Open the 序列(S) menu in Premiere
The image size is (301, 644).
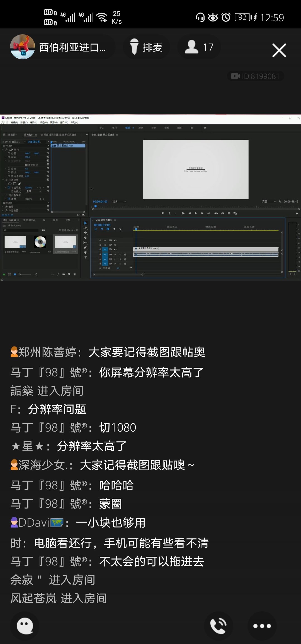(34, 122)
